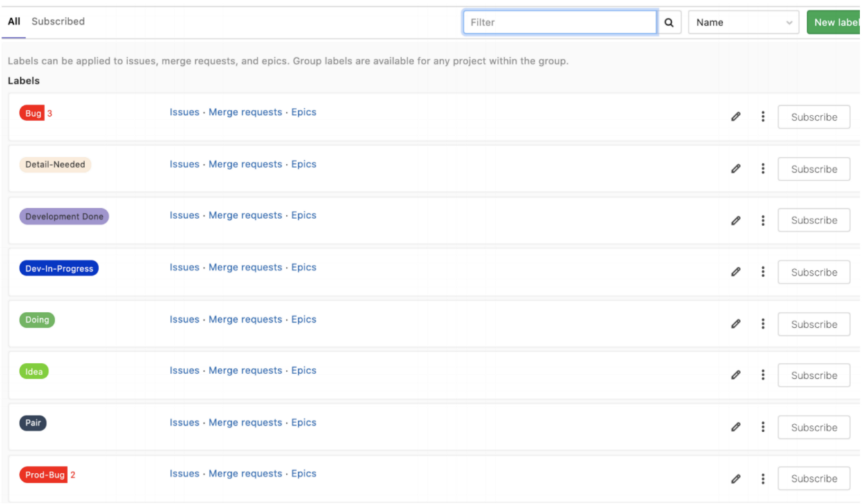
Task: Open the kebab menu for Doing label
Action: (x=763, y=324)
